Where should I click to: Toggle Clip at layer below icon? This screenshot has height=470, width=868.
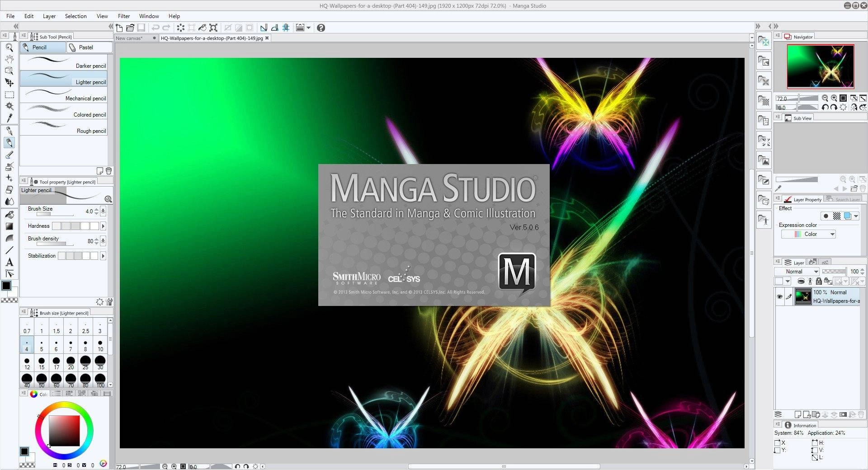(801, 281)
